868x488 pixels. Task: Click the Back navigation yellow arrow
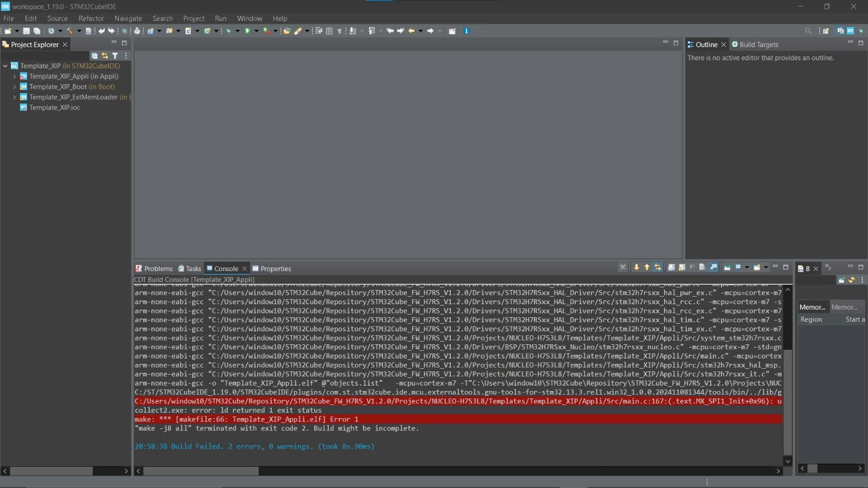pos(411,31)
